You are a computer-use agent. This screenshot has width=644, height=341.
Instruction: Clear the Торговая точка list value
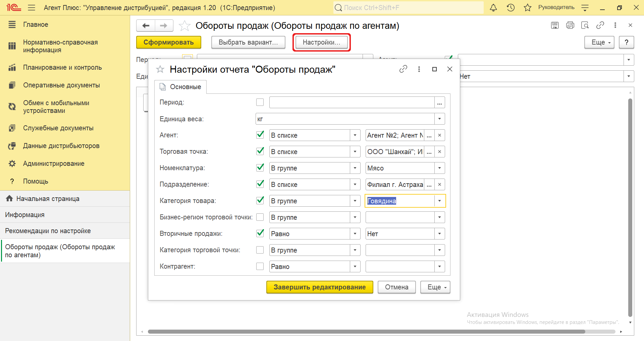tap(439, 152)
